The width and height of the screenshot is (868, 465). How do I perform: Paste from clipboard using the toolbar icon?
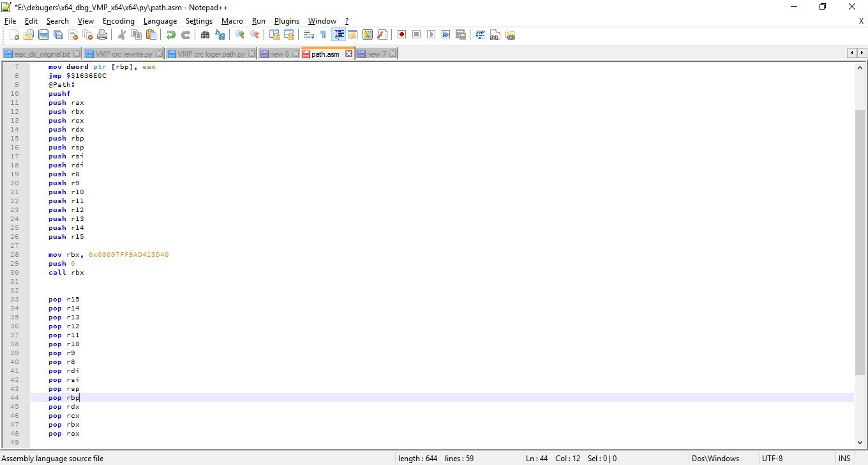click(x=151, y=35)
